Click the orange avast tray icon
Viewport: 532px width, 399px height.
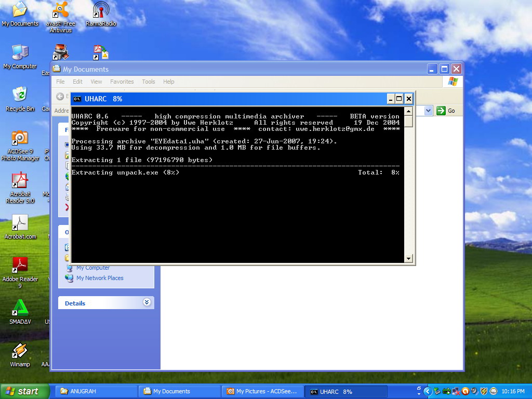pyautogui.click(x=465, y=391)
